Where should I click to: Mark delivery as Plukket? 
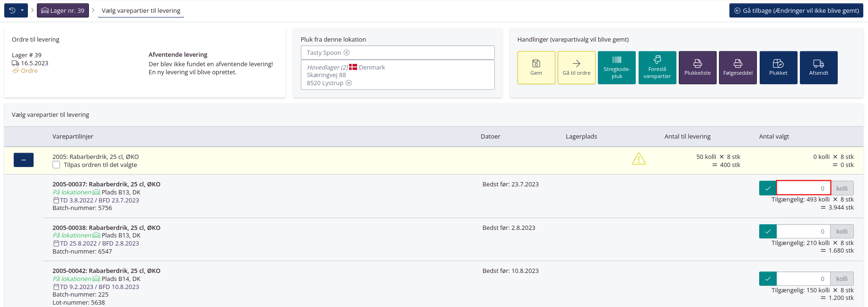[x=778, y=68]
